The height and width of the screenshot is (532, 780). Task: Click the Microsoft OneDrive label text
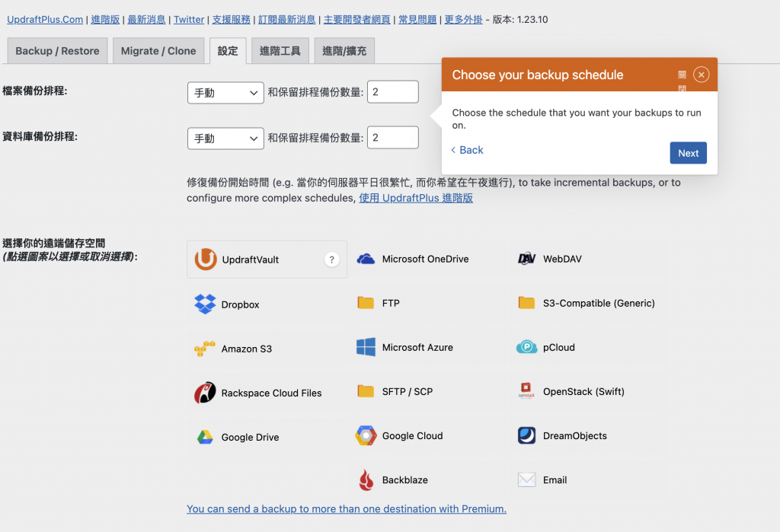(425, 259)
